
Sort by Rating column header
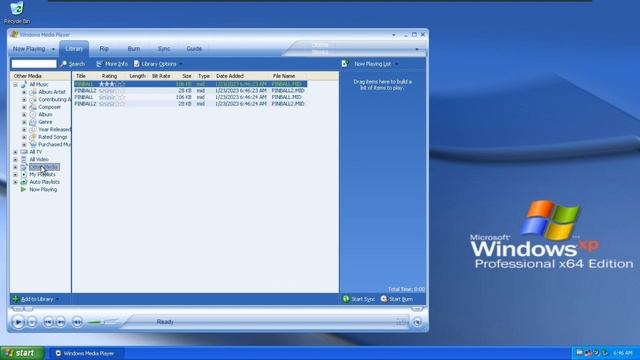[x=109, y=76]
